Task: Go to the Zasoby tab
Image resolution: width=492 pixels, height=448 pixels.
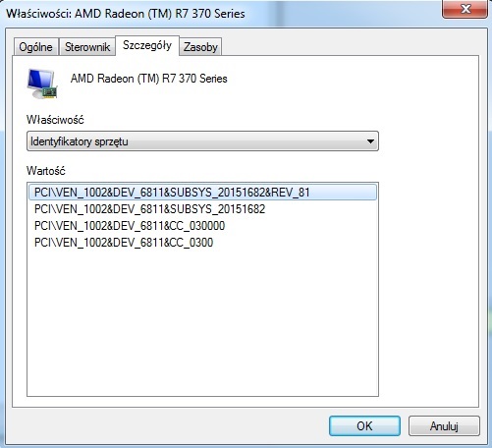Action: (200, 47)
